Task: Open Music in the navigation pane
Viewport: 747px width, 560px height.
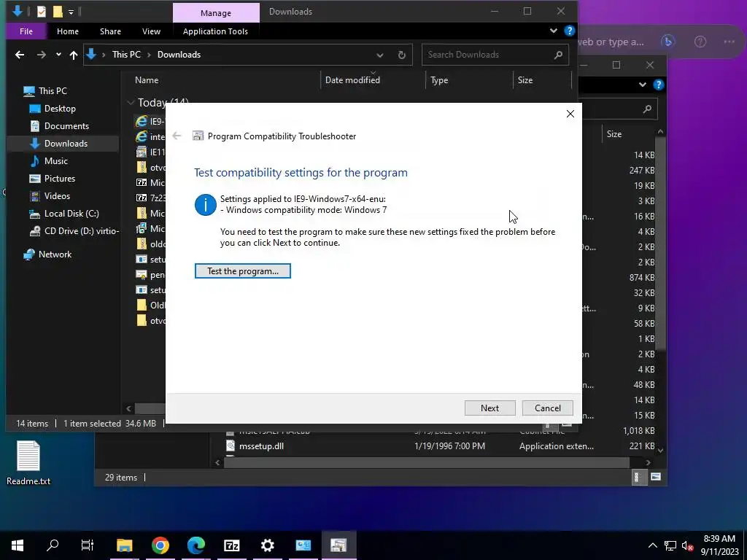Action: pyautogui.click(x=55, y=161)
